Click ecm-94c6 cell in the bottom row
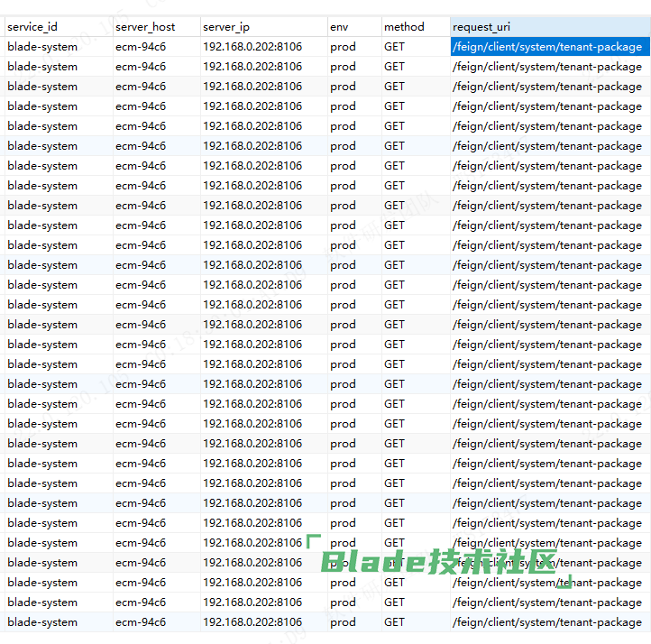 pyautogui.click(x=141, y=622)
